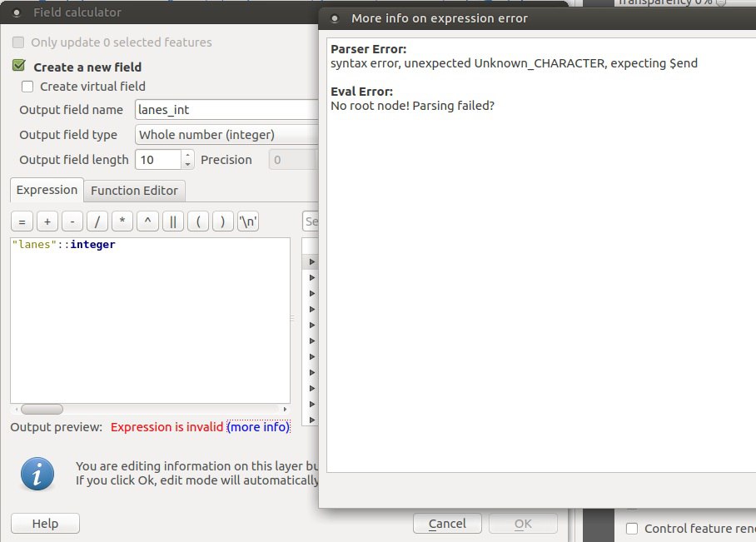Viewport: 756px width, 542px height.
Task: Insert the equals operator into the expression
Action: click(x=22, y=221)
